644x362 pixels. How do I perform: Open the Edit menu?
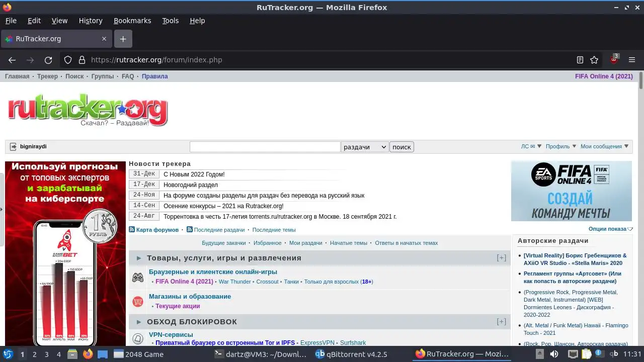coord(34,21)
